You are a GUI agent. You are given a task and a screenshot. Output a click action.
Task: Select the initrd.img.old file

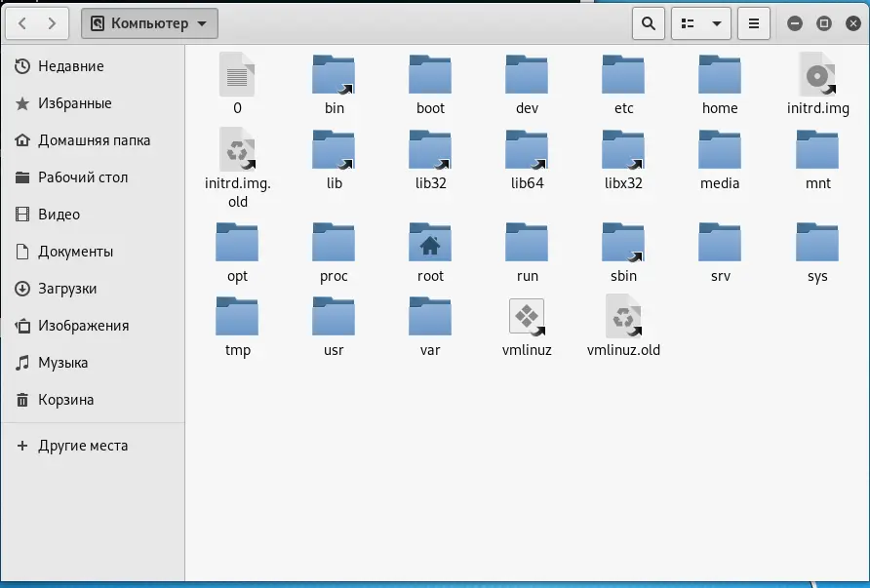pos(237,168)
